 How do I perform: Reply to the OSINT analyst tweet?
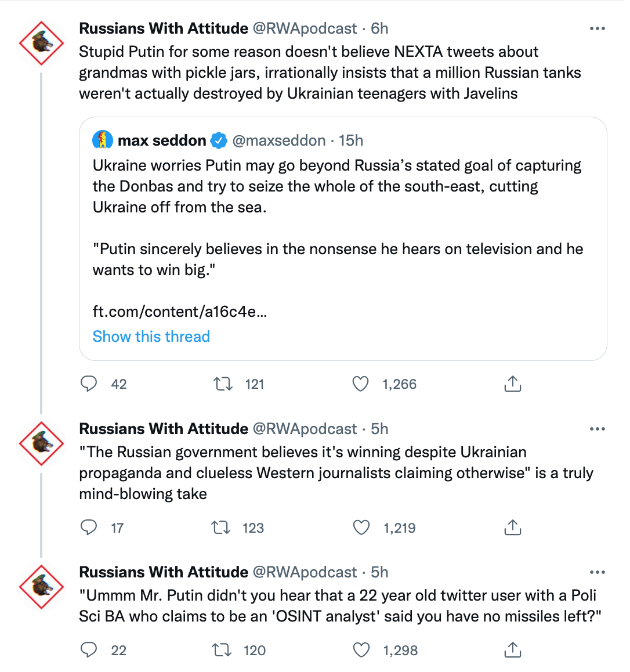pyautogui.click(x=89, y=650)
